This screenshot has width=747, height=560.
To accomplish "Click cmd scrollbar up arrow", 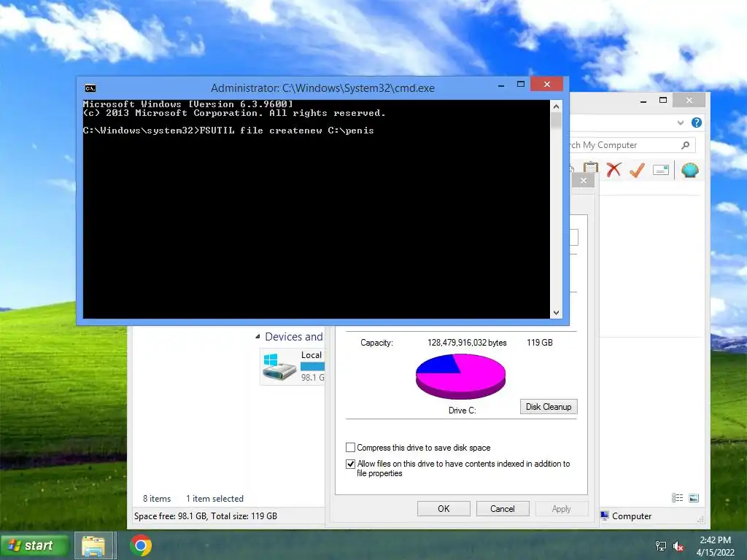I will click(556, 106).
